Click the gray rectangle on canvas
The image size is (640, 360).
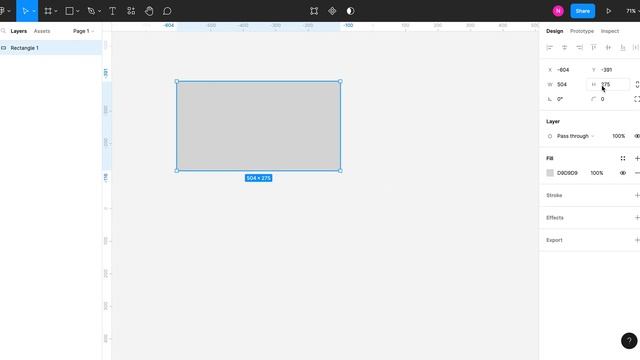coord(258,126)
